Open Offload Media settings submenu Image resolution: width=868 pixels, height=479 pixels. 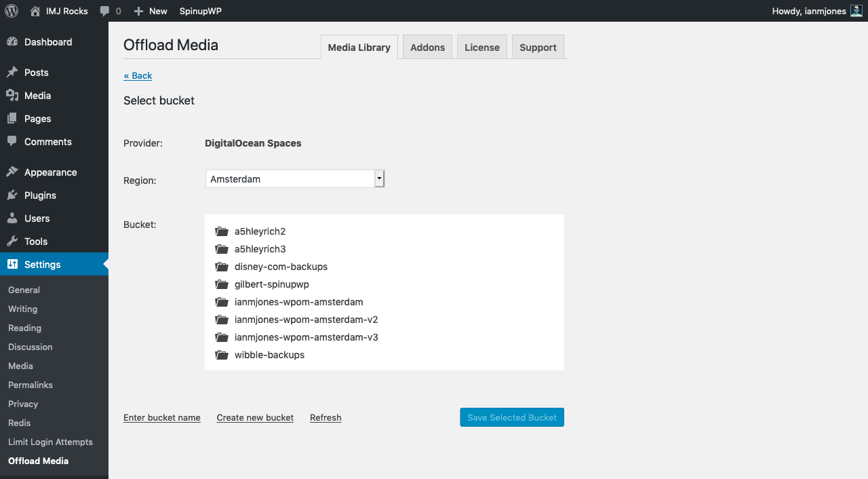click(38, 461)
